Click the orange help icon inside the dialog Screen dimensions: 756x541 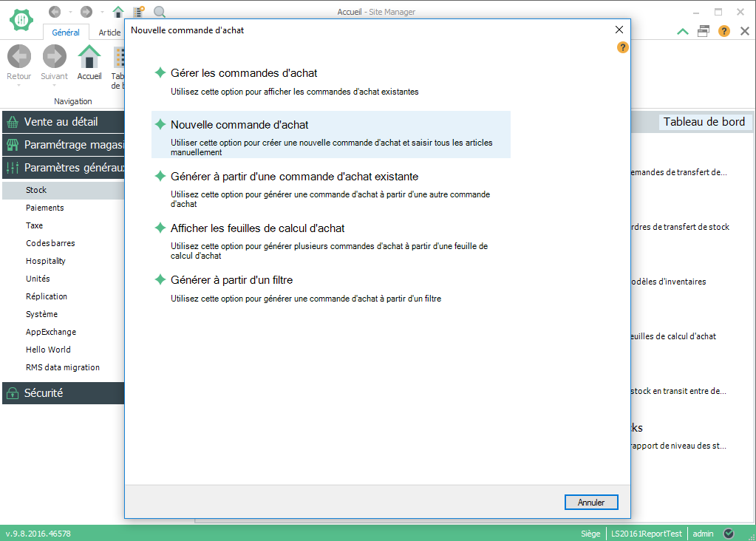pos(623,47)
